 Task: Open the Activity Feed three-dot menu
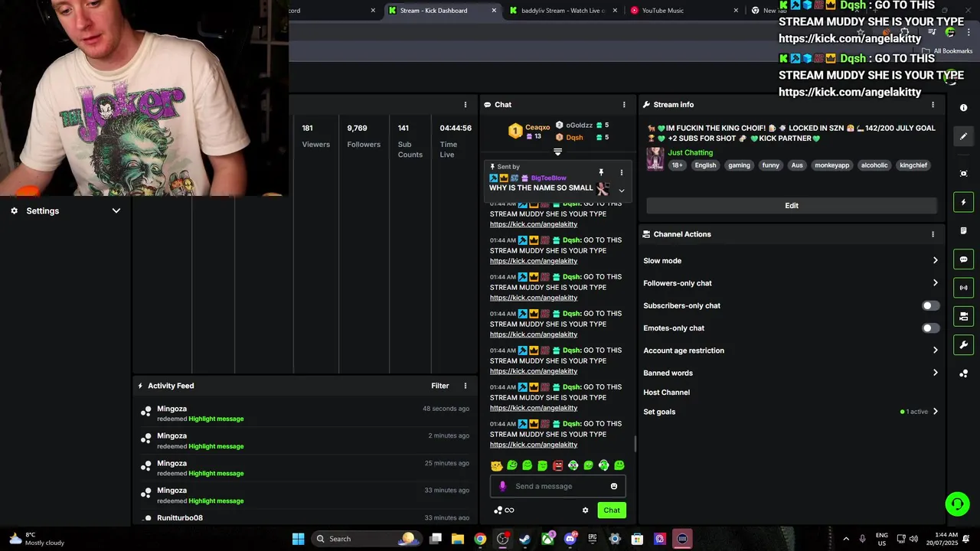[465, 386]
